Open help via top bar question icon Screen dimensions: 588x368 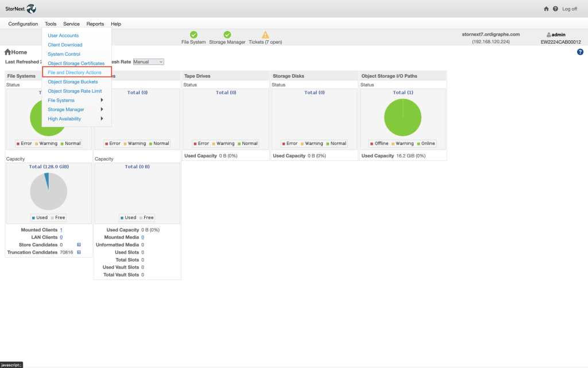coord(555,9)
